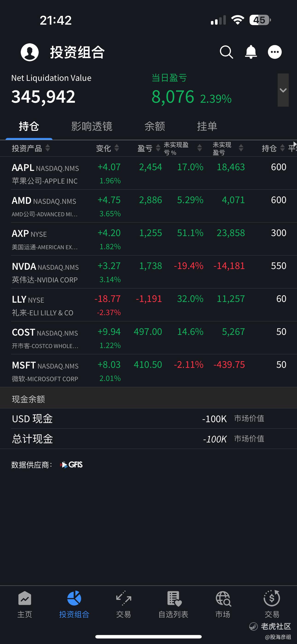The width and height of the screenshot is (297, 644).
Task: Sort by 未实现盈亏% column arrows
Action: click(x=199, y=148)
